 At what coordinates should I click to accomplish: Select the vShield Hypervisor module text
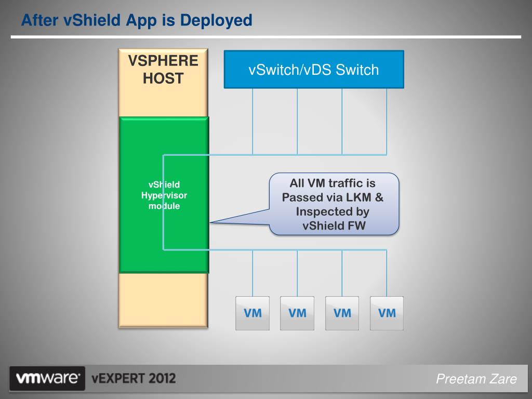164,195
